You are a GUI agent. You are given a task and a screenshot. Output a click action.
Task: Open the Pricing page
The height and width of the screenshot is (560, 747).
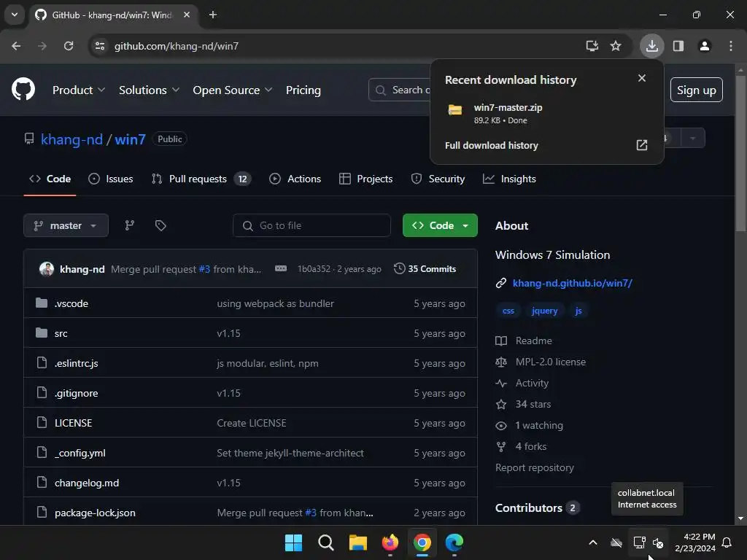point(303,90)
